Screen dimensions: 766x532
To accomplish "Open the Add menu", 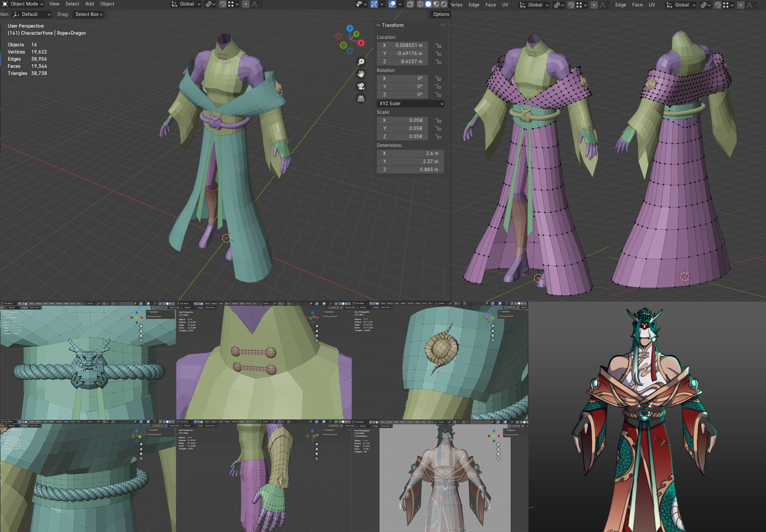I will pos(89,4).
